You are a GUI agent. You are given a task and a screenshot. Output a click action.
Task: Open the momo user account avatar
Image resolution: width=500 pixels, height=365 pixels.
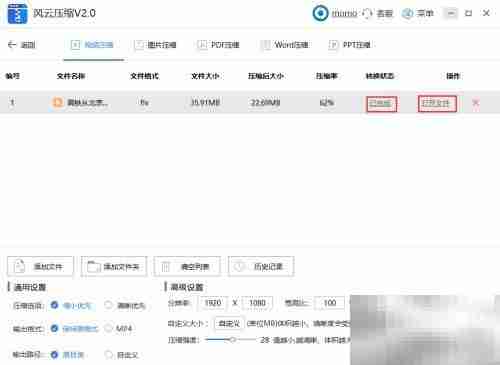[x=320, y=13]
